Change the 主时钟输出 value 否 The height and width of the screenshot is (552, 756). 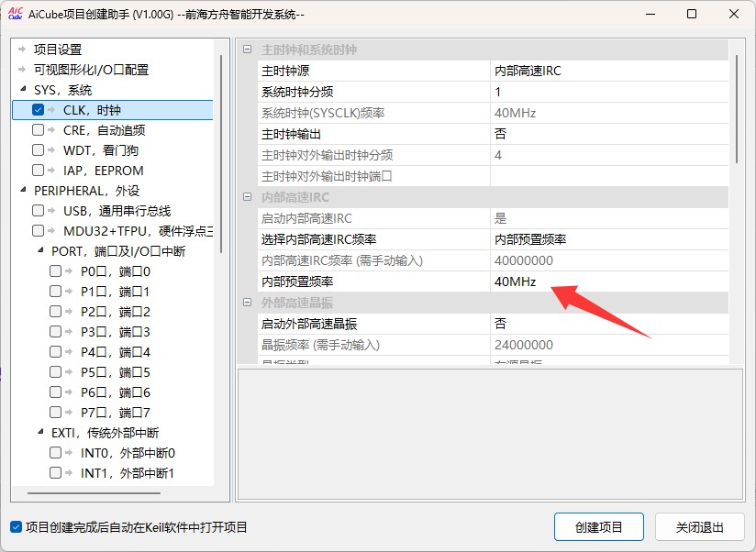(x=609, y=134)
